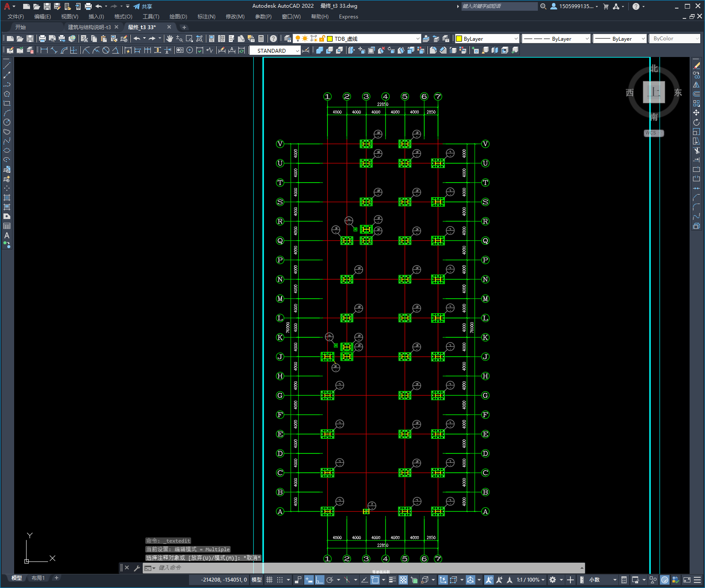
Task: Open the 标注(N) menu
Action: 206,17
